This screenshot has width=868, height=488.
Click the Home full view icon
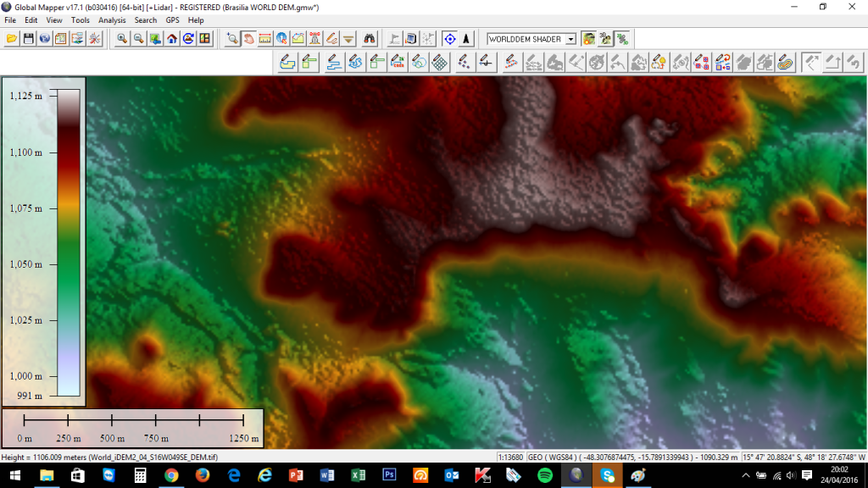[x=172, y=39]
